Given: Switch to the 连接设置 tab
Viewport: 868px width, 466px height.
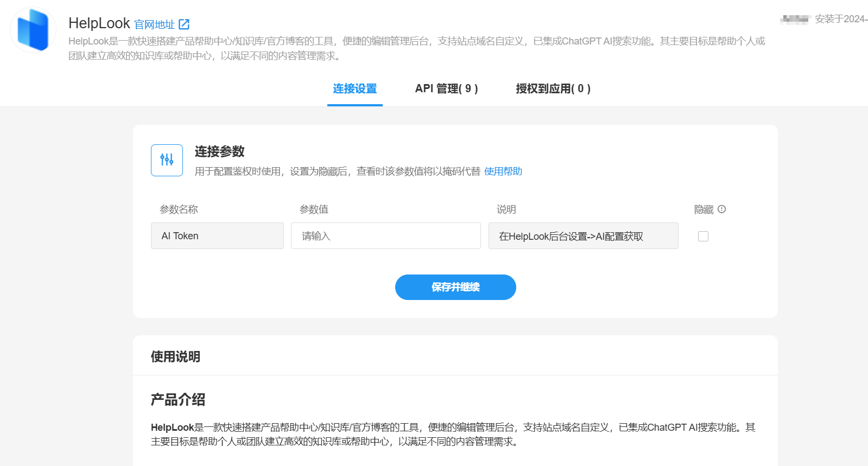Looking at the screenshot, I should 355,88.
